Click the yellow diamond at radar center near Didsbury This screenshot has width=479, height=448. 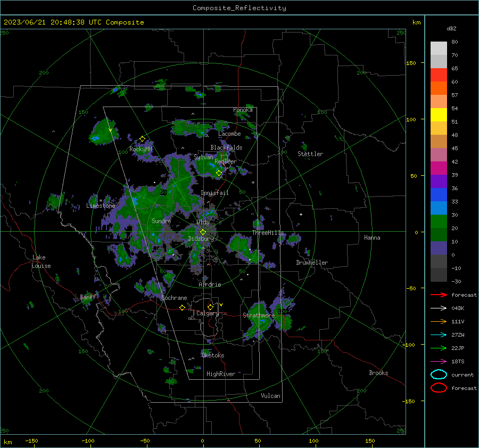point(203,232)
